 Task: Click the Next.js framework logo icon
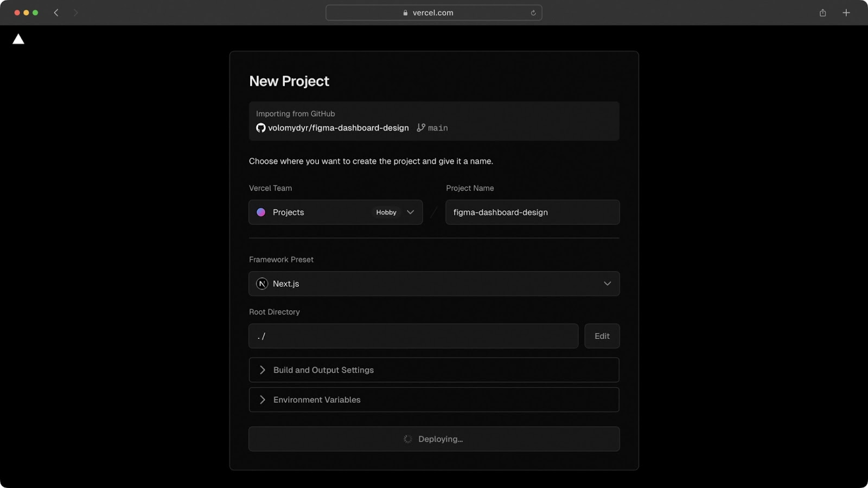[x=262, y=284]
